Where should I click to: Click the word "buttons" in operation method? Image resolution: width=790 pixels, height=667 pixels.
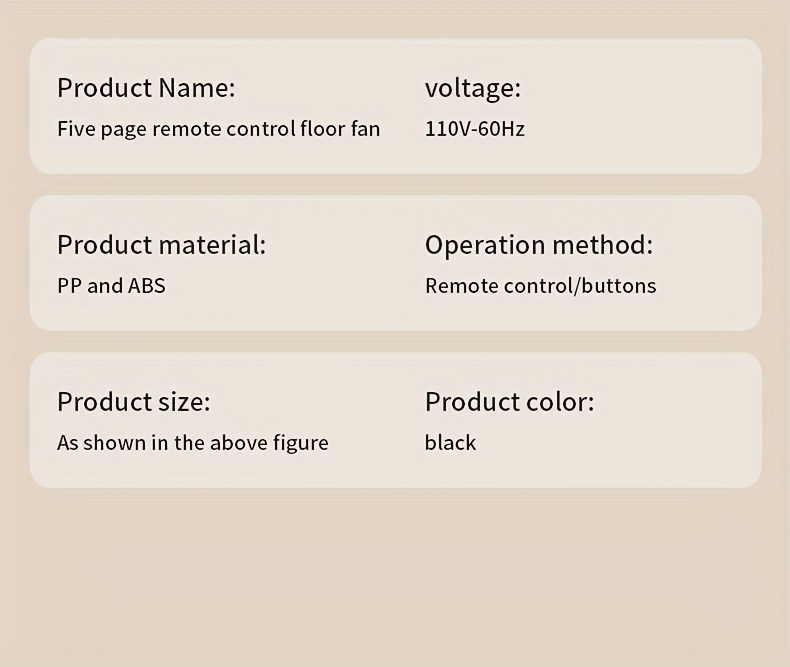[619, 286]
